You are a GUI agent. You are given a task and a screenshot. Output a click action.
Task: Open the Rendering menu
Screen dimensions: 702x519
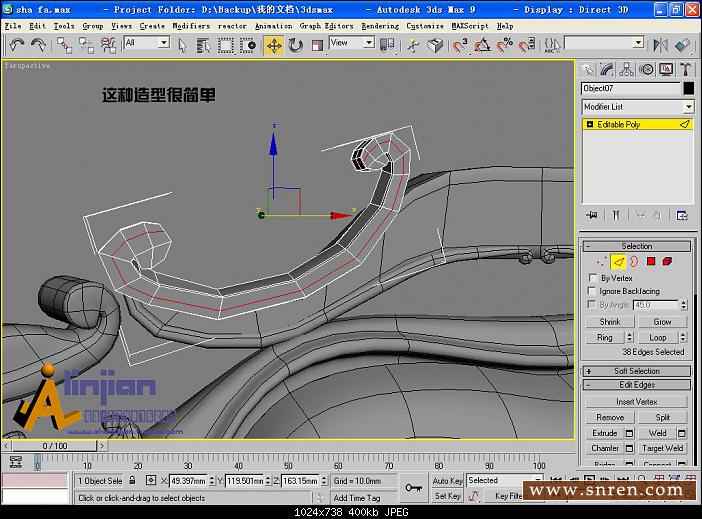380,26
